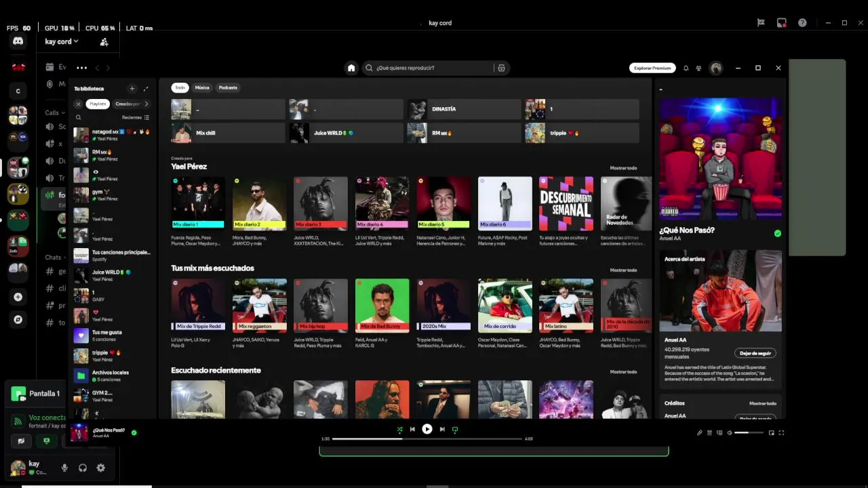Screen dimensions: 868x488
Task: Open the DINASTÍA shortcut tile
Action: 464,109
